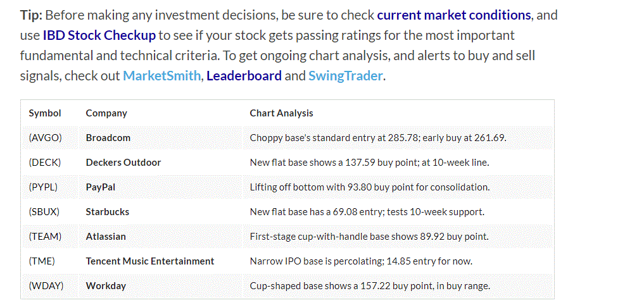The image size is (644, 305).
Task: Click the Deckers Outdoor company name
Action: click(123, 163)
